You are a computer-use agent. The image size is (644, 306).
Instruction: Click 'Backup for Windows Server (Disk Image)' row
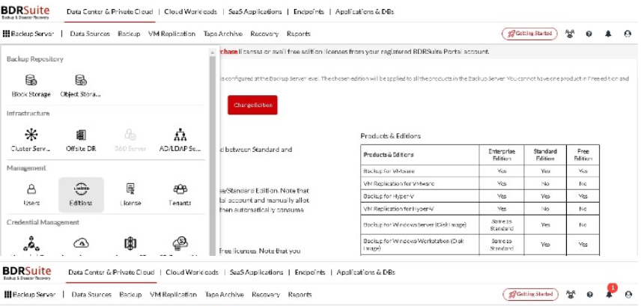coord(480,224)
